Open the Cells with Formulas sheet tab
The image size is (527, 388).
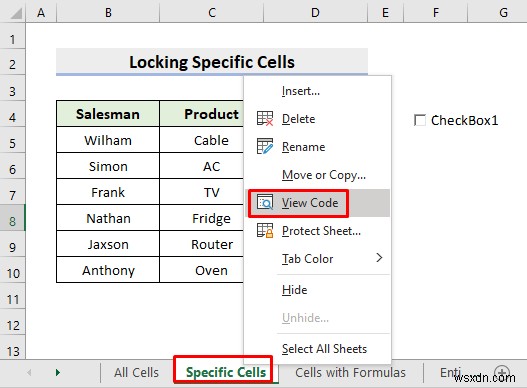tap(350, 373)
